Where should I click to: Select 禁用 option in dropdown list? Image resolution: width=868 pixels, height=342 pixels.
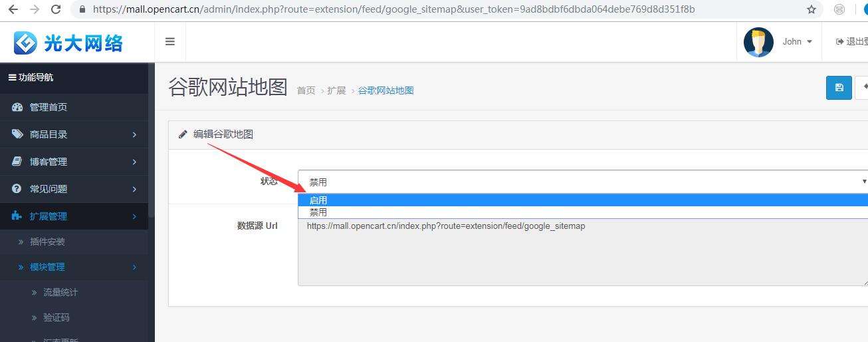click(x=318, y=212)
